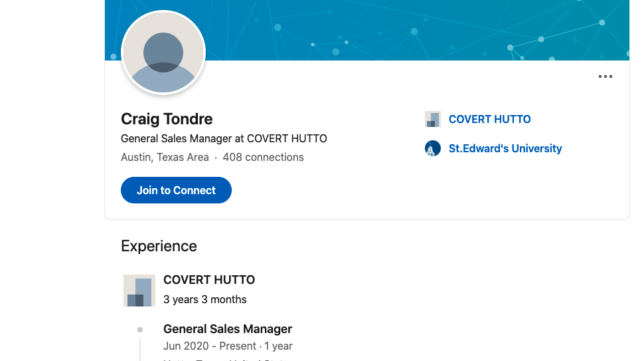Click the headline General Sales Manager at COVERT HUTTO
This screenshot has width=644, height=361.
tap(224, 139)
